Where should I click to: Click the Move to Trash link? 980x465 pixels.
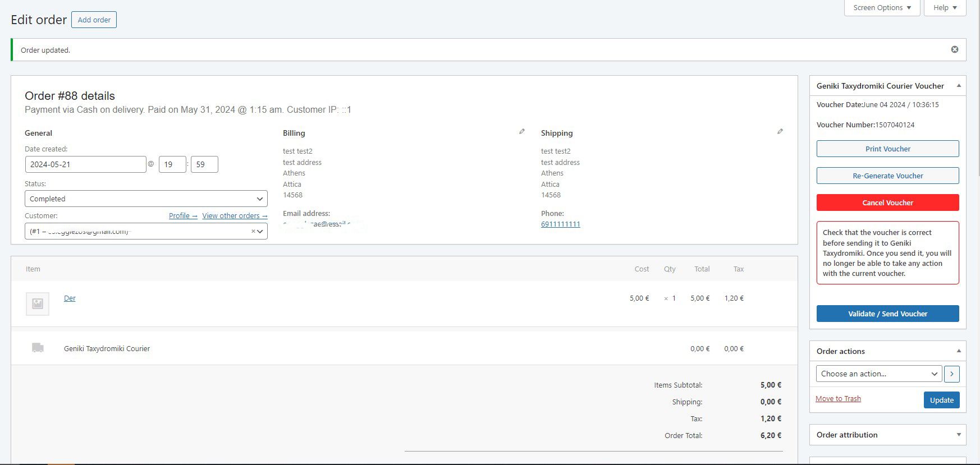tap(838, 399)
